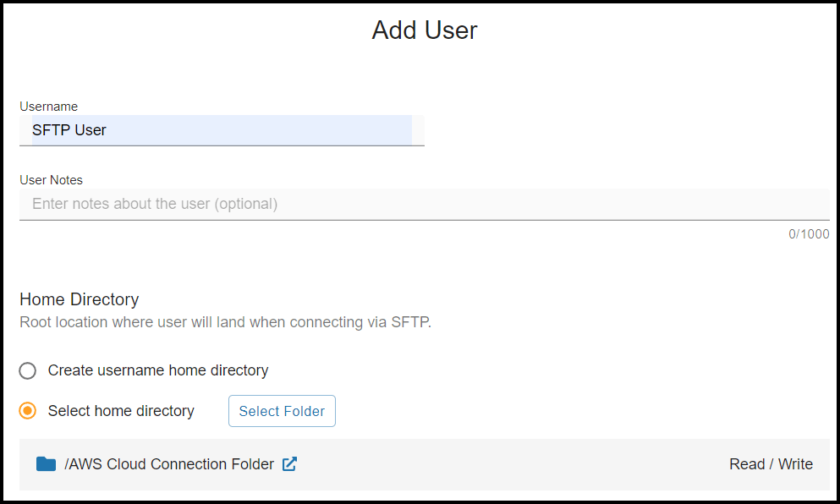Toggle the filled radio button for home directory
840x504 pixels.
pyautogui.click(x=27, y=411)
